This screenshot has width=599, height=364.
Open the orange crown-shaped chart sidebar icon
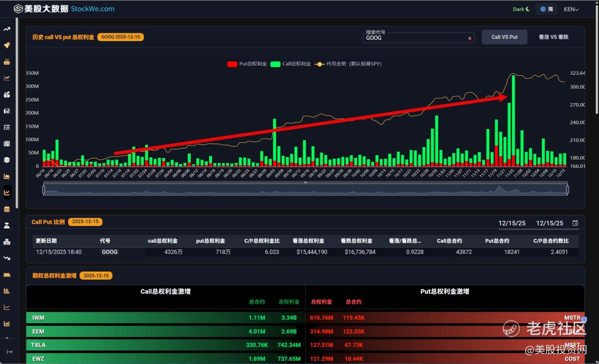coord(7,275)
